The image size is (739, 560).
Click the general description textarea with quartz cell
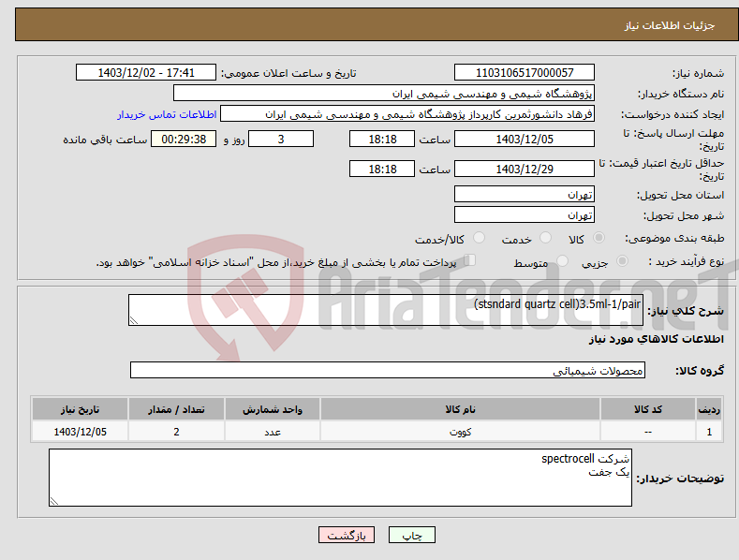pos(386,310)
